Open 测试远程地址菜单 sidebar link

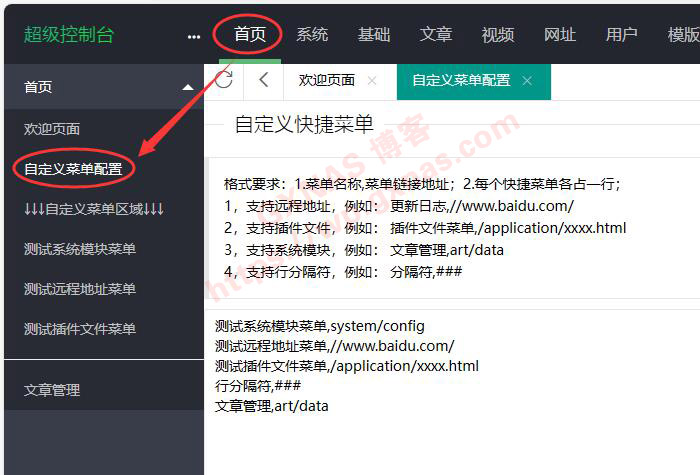pos(80,289)
